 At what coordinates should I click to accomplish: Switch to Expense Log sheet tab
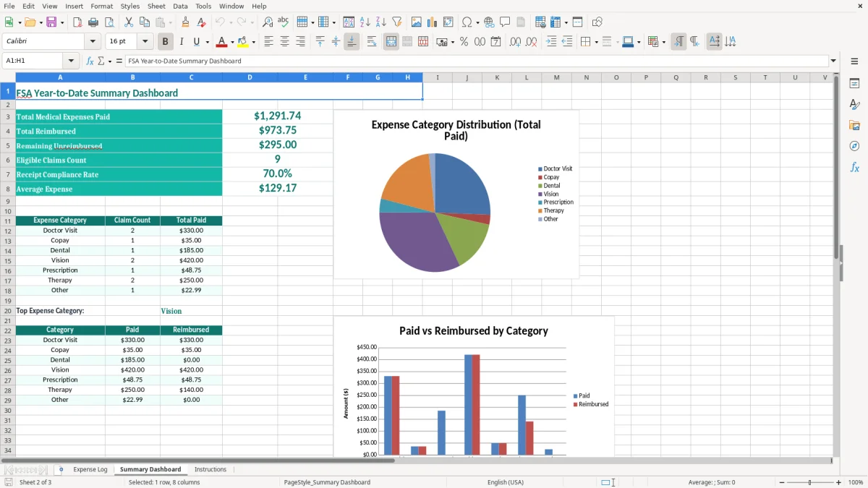pyautogui.click(x=90, y=469)
